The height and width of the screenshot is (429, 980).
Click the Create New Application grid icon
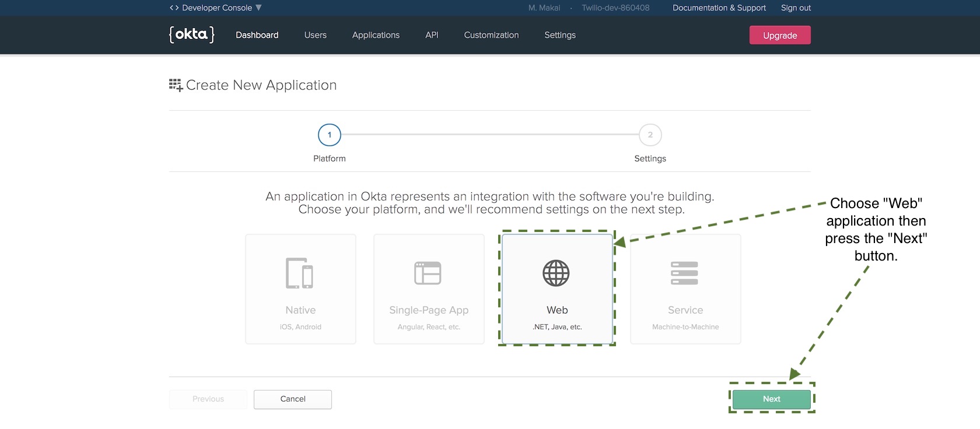[x=176, y=85]
